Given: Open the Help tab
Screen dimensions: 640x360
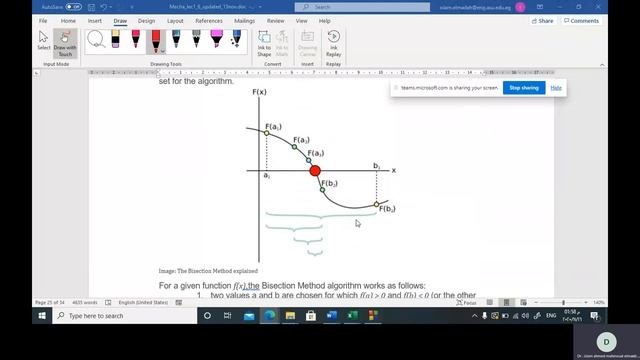Looking at the screenshot, I should (324, 21).
